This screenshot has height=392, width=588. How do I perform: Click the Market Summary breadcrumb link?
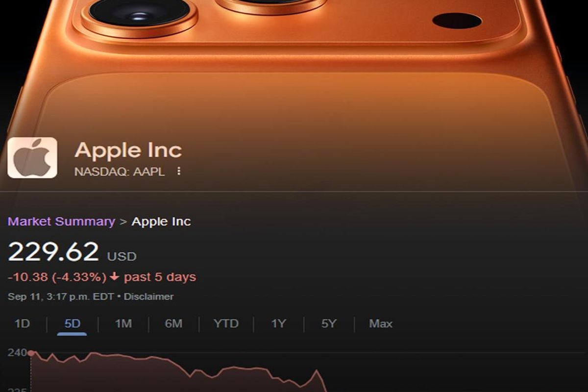pos(61,221)
